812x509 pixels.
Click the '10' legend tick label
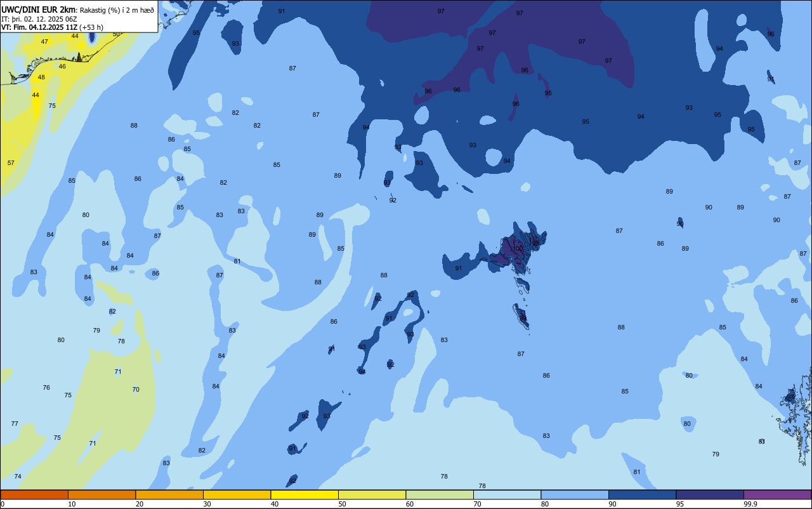point(72,504)
